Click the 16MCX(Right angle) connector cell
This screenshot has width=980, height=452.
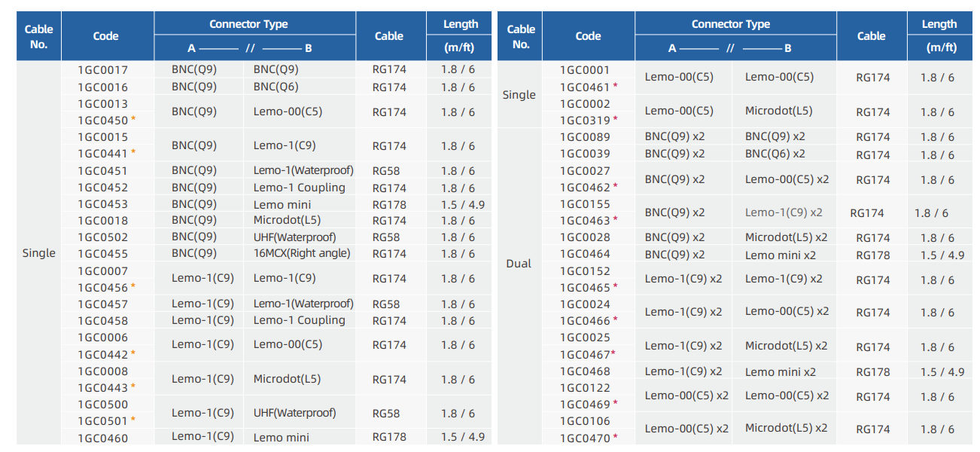302,254
